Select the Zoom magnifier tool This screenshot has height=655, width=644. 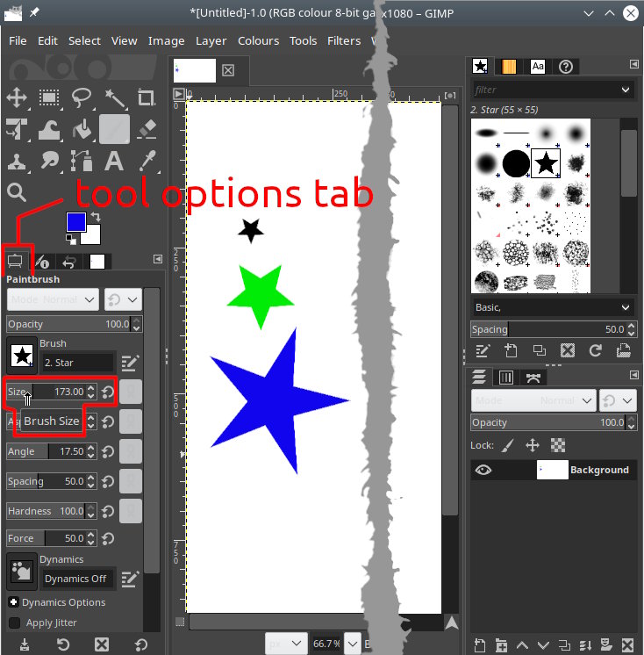pos(17,192)
